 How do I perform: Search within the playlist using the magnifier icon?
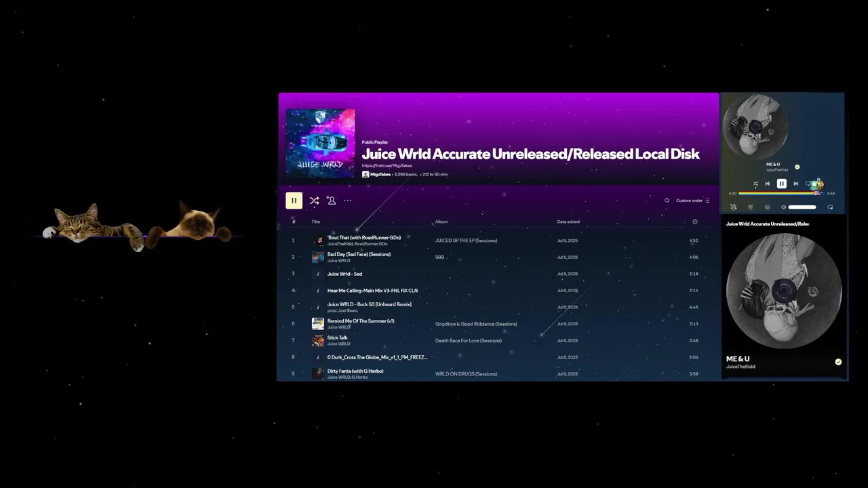point(667,201)
